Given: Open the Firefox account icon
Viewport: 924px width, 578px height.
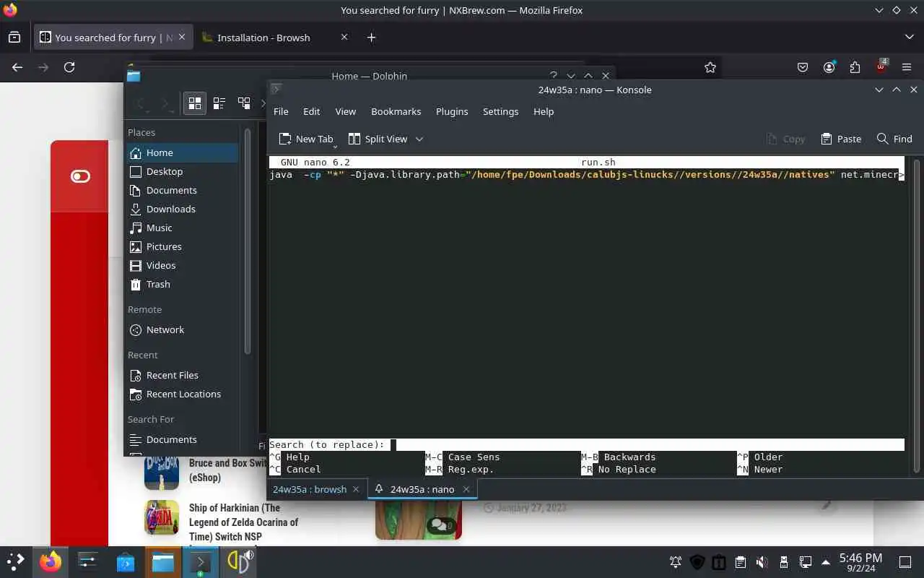Looking at the screenshot, I should [829, 67].
